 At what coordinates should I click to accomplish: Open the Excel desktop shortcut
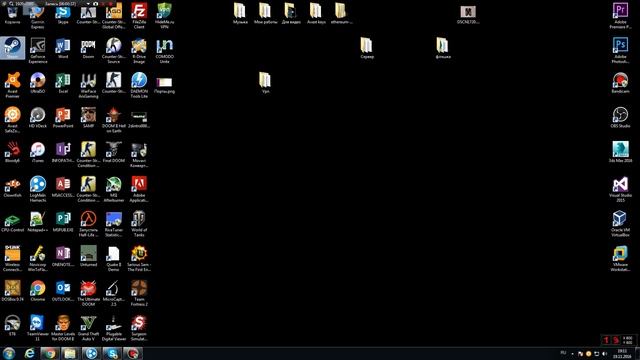coord(63,83)
